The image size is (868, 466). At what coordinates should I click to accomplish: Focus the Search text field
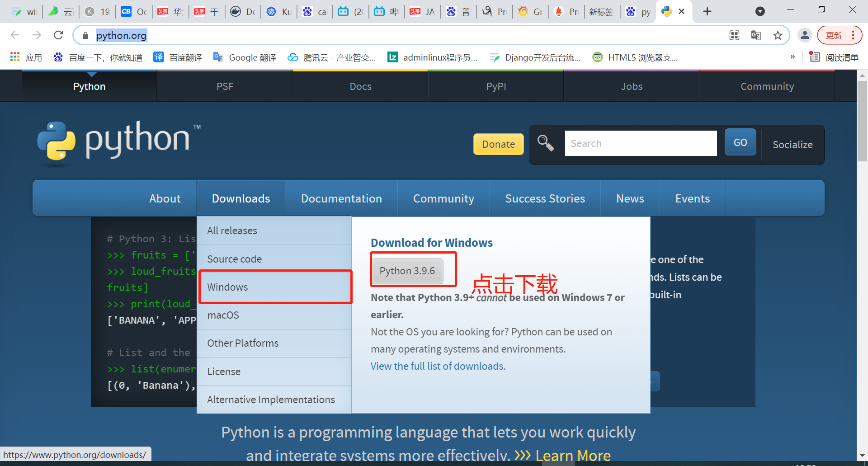pyautogui.click(x=641, y=143)
